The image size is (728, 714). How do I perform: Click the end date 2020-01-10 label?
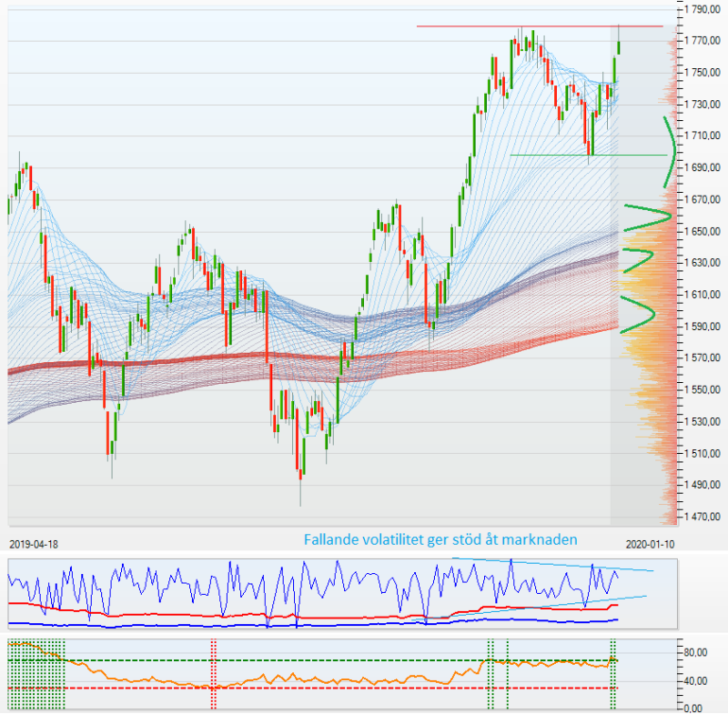click(x=650, y=545)
